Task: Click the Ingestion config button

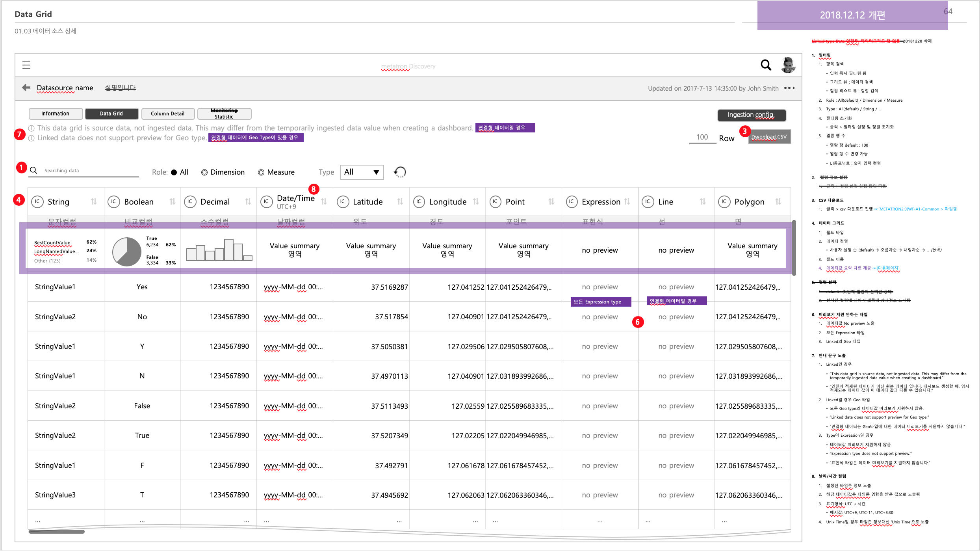Action: pyautogui.click(x=752, y=115)
